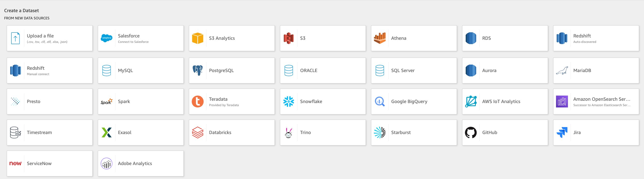Viewport: 644px width, 179px height.
Task: Click the 'PostgreSQL' card label
Action: (221, 71)
